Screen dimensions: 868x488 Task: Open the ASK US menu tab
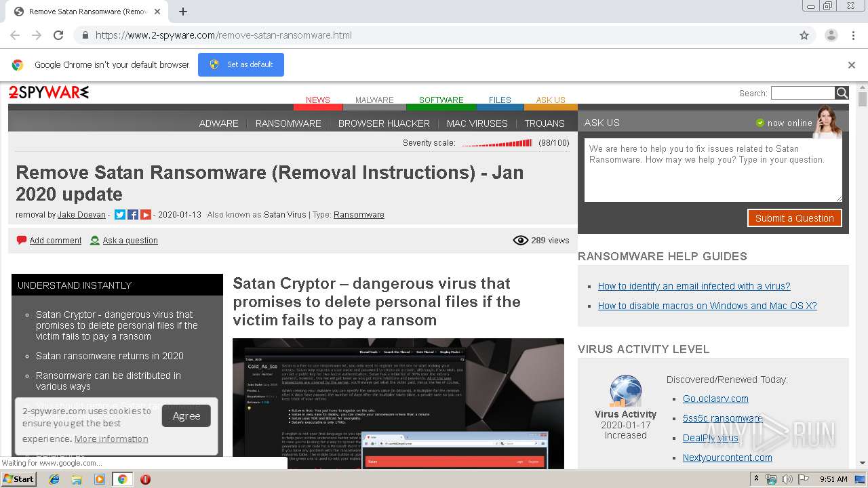pyautogui.click(x=551, y=100)
